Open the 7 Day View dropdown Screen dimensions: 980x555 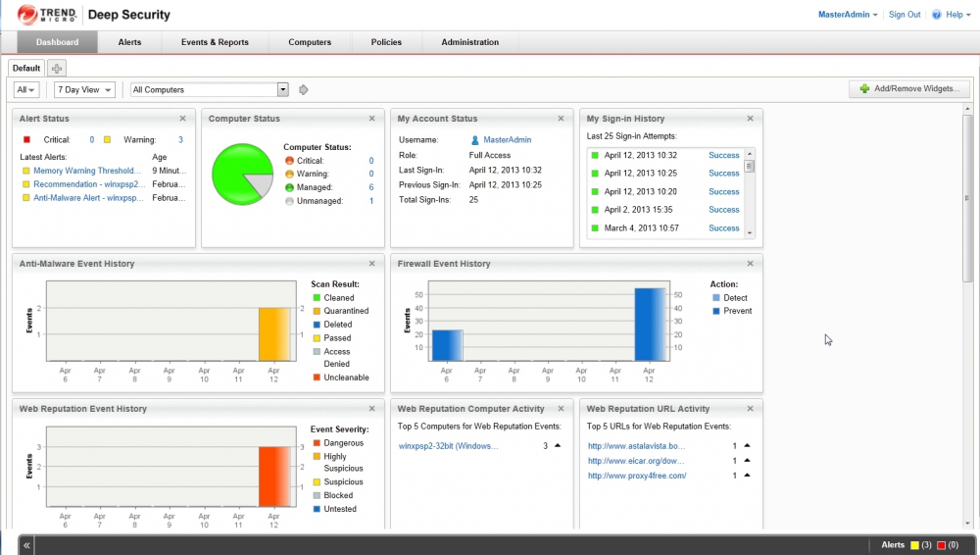[84, 90]
